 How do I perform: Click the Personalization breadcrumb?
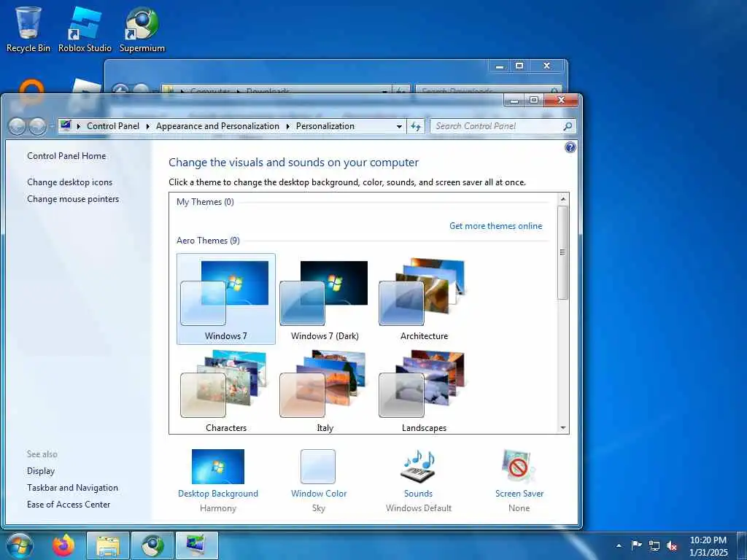coord(325,126)
